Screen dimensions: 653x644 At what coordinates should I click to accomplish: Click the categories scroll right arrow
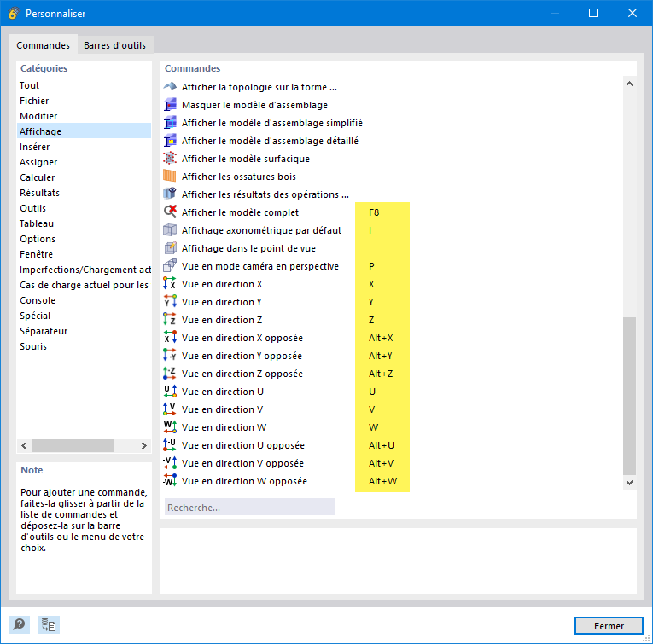point(144,445)
